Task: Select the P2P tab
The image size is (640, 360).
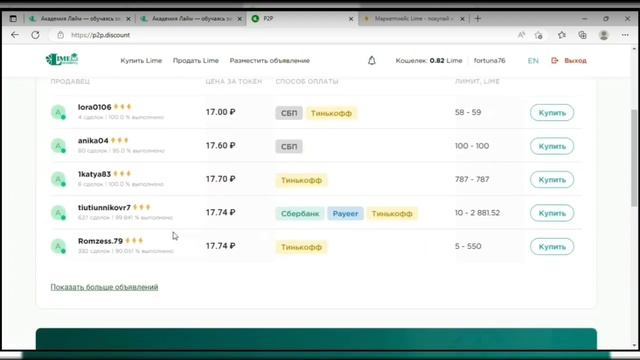Action: 301,19
